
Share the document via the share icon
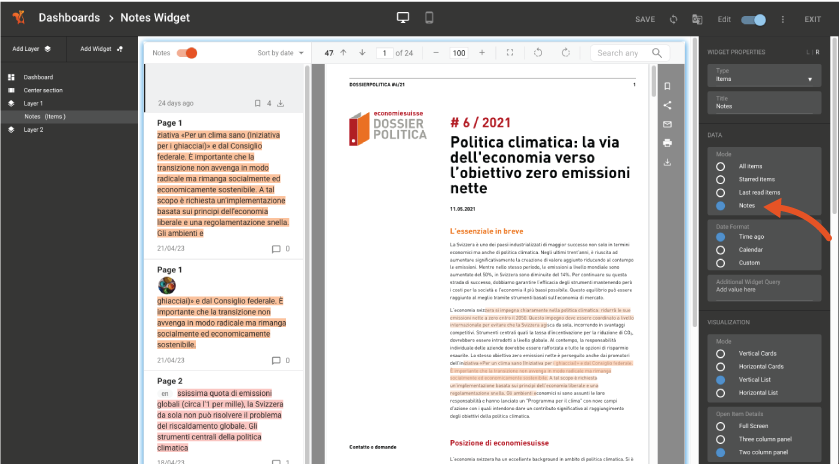pos(667,105)
